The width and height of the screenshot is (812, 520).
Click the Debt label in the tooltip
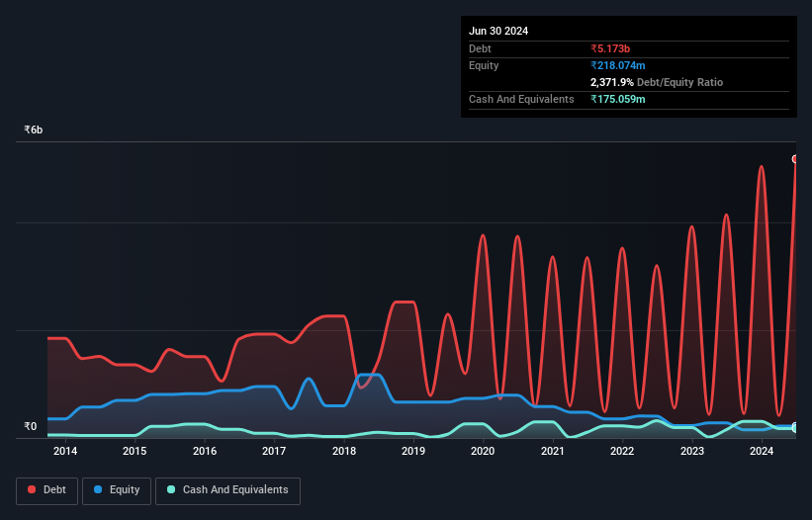click(480, 48)
